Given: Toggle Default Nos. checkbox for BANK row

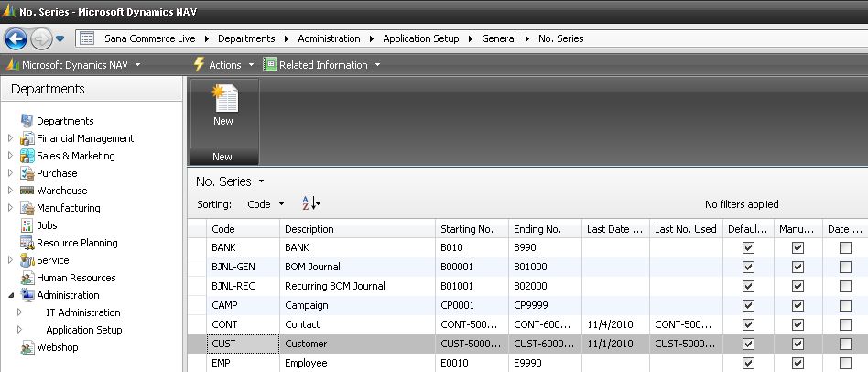Looking at the screenshot, I should pos(748,248).
